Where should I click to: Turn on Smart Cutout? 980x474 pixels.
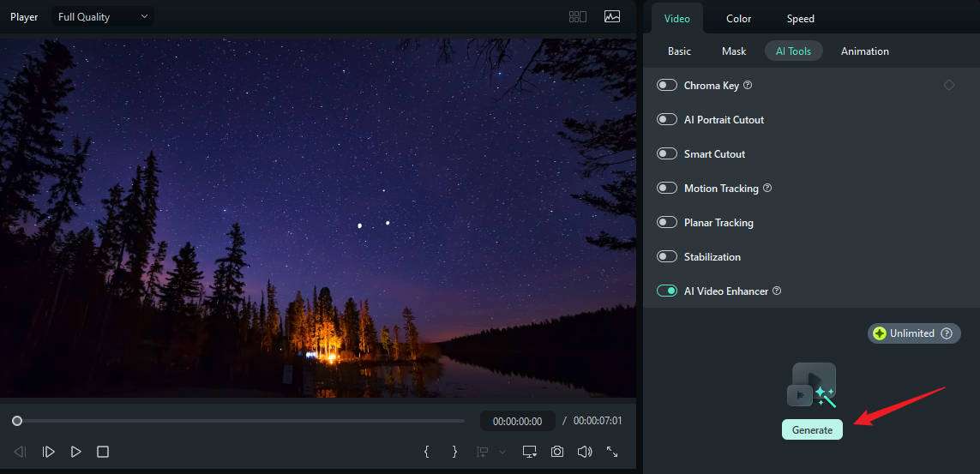[667, 153]
